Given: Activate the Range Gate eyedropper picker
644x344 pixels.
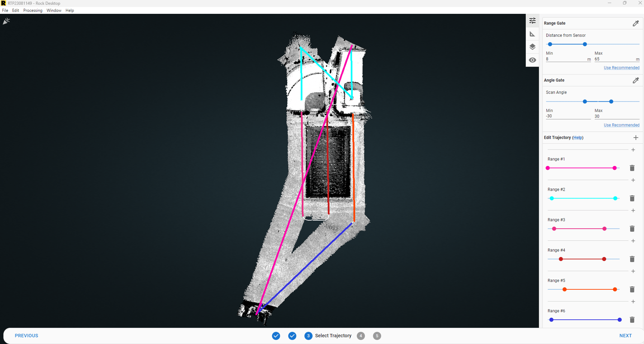Looking at the screenshot, I should point(636,23).
